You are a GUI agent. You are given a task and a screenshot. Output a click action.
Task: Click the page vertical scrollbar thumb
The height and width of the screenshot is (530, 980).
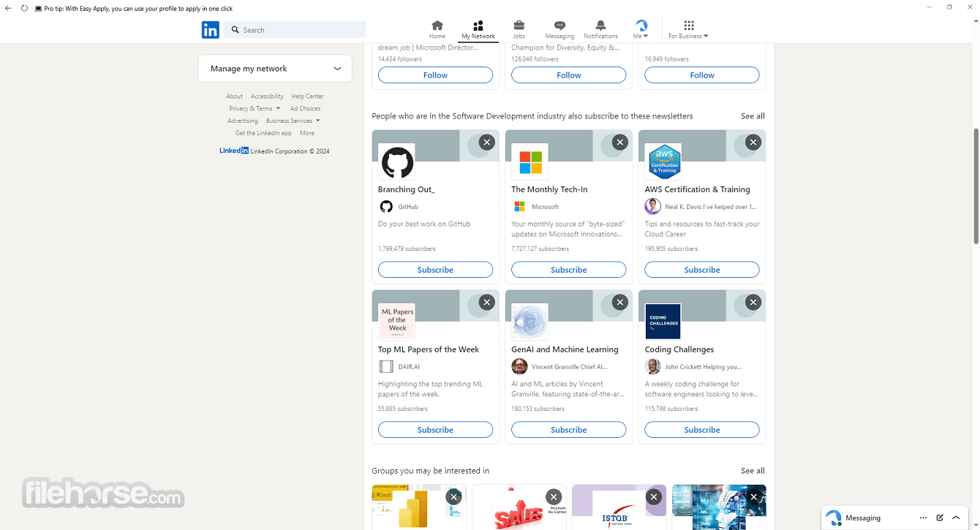tap(976, 186)
